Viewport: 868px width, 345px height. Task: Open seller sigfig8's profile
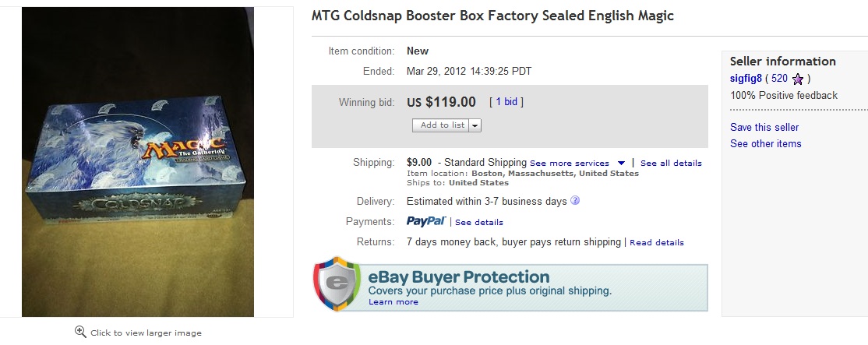click(x=746, y=79)
